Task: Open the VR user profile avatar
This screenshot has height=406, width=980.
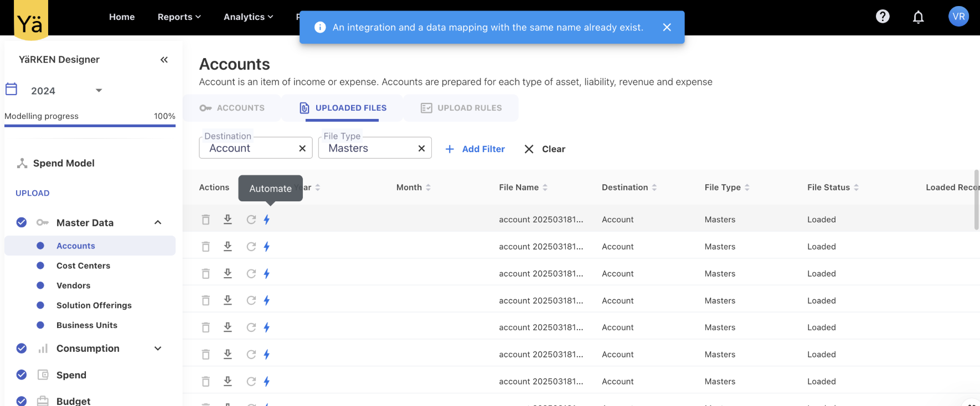Action: 958,17
